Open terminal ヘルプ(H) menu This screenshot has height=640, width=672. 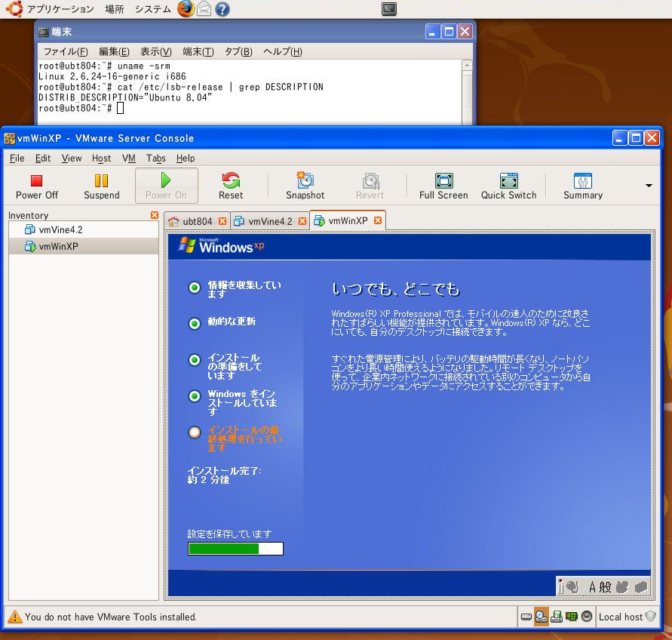click(x=282, y=52)
